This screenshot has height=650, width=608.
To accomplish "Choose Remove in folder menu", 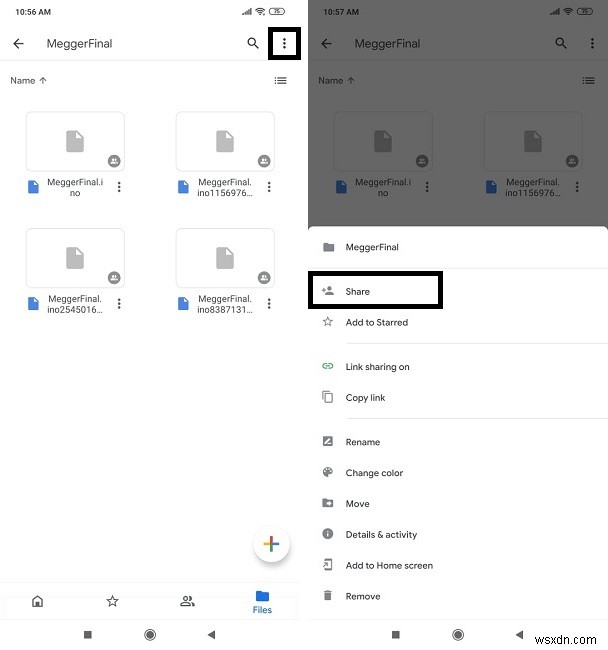I will point(458,596).
